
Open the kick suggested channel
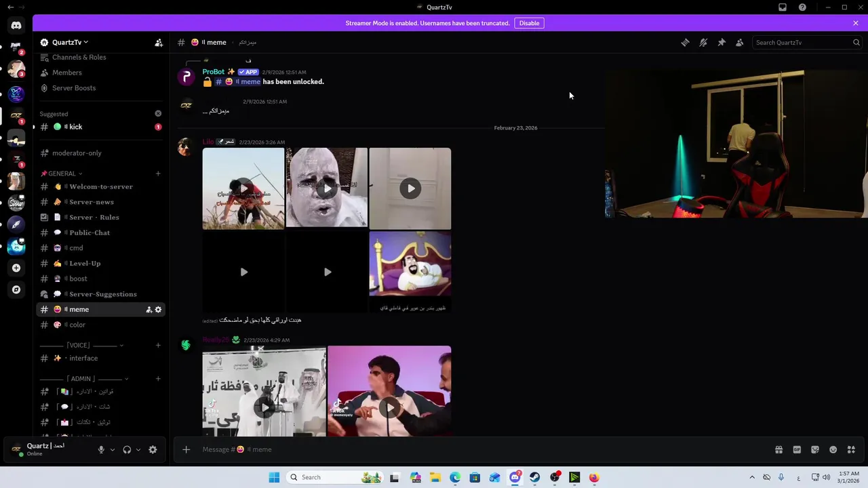click(x=102, y=127)
